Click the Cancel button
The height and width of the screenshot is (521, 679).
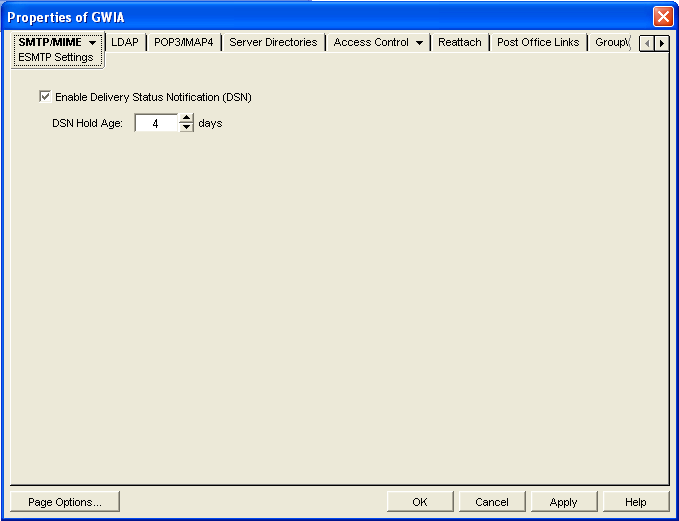tap(492, 502)
